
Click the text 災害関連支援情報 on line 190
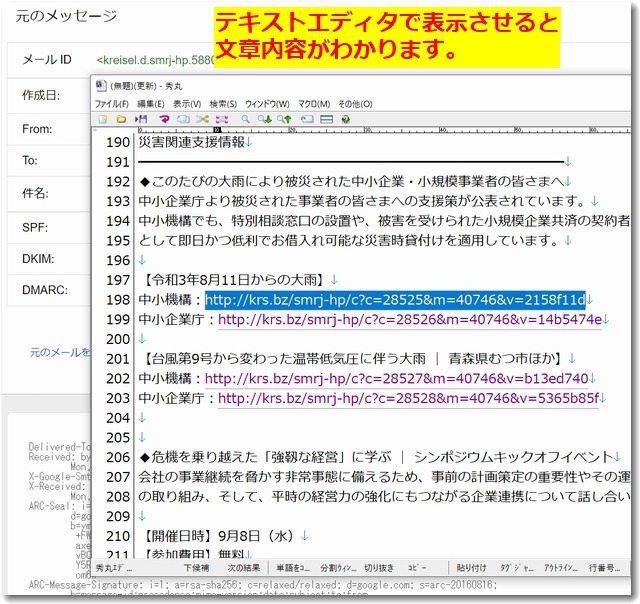tap(191, 142)
